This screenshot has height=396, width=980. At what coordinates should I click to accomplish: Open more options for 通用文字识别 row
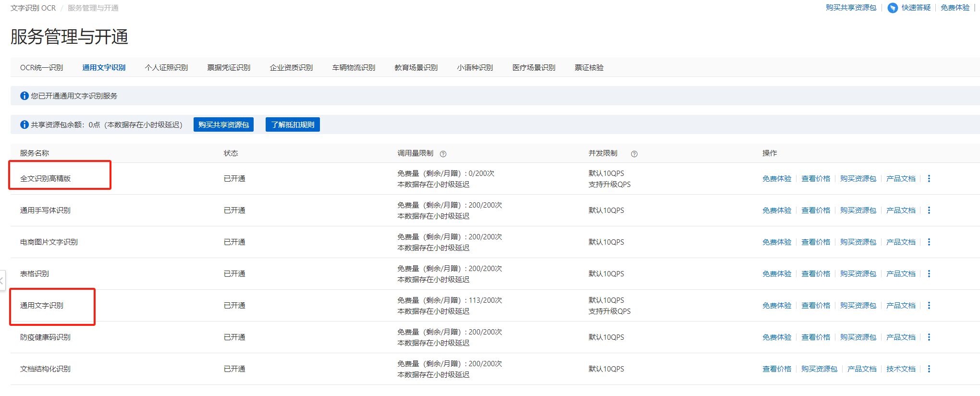tap(929, 305)
